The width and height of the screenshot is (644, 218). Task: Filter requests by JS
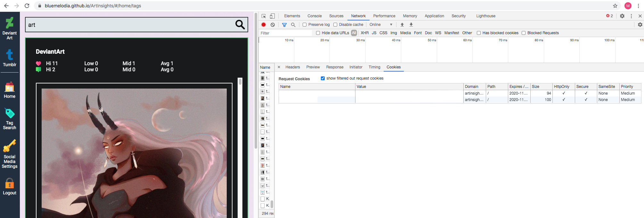pyautogui.click(x=374, y=33)
